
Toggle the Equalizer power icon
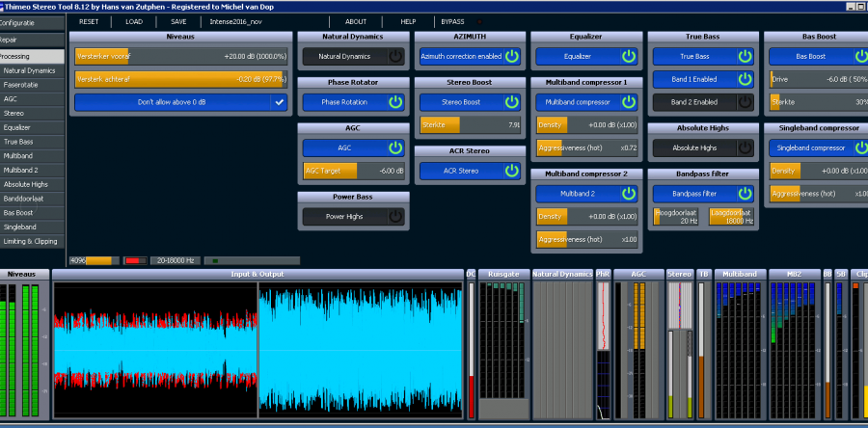[x=629, y=57]
